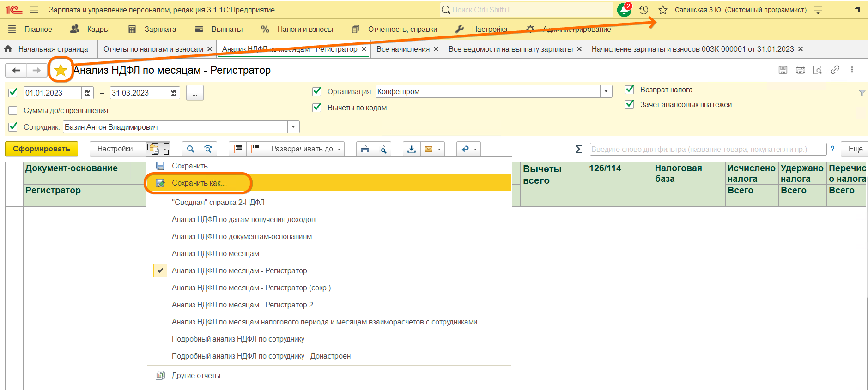Choose Анализ НДФЛ по месяцам - Регистратор 2

pyautogui.click(x=242, y=305)
